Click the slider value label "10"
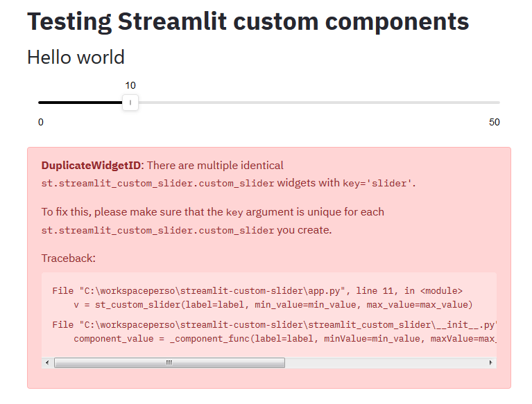Image resolution: width=532 pixels, height=404 pixels. point(130,85)
